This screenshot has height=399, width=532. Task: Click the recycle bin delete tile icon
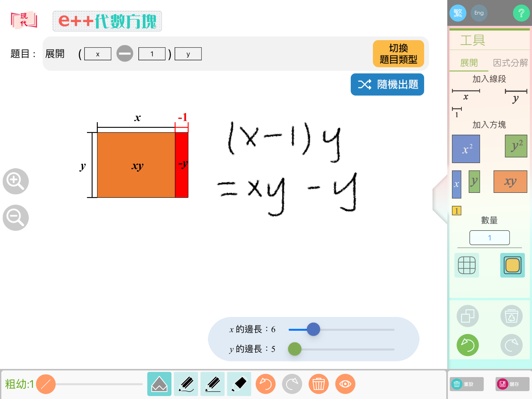point(511,316)
